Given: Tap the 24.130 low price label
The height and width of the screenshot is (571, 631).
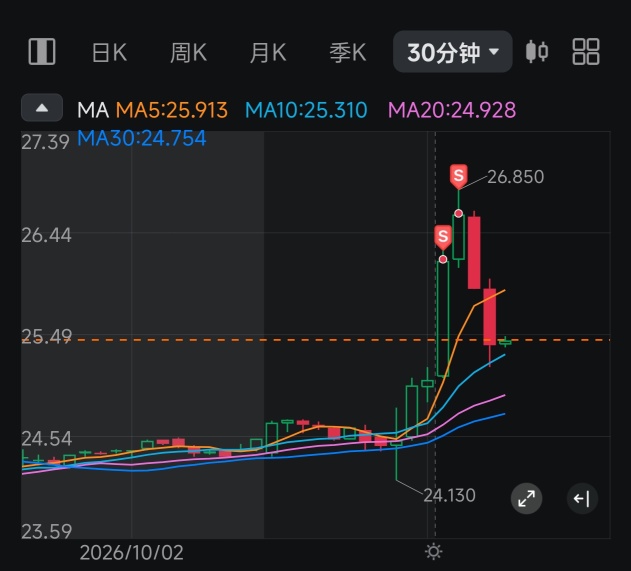Looking at the screenshot, I should pos(450,495).
